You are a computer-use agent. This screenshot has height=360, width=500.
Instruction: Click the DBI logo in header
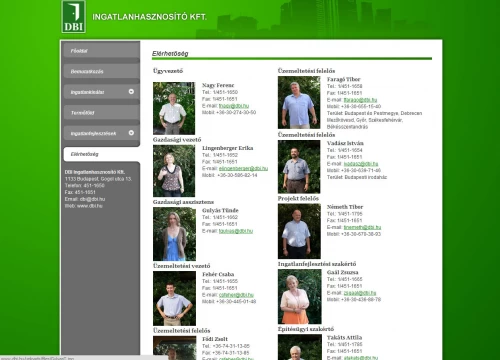(x=74, y=17)
